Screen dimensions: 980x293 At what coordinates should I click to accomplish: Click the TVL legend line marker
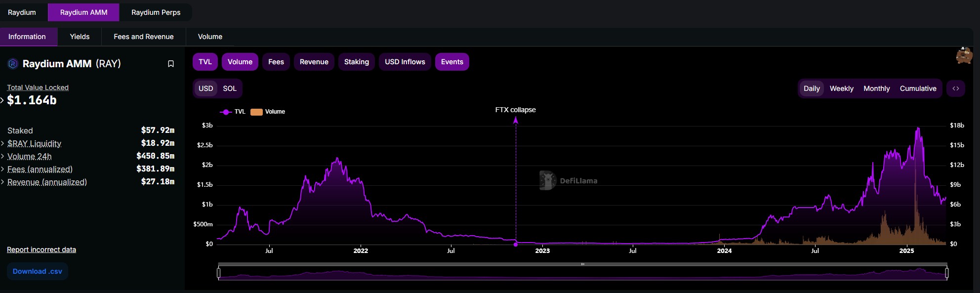coord(226,112)
